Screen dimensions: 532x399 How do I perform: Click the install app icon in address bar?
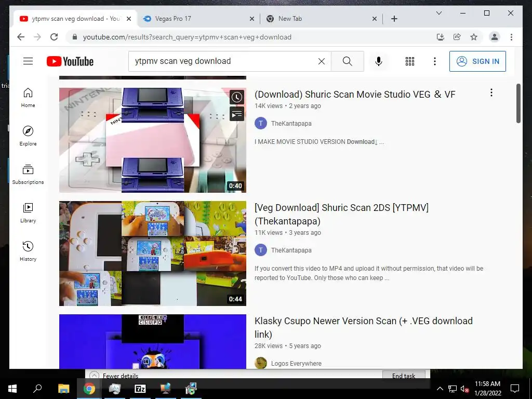(x=441, y=37)
